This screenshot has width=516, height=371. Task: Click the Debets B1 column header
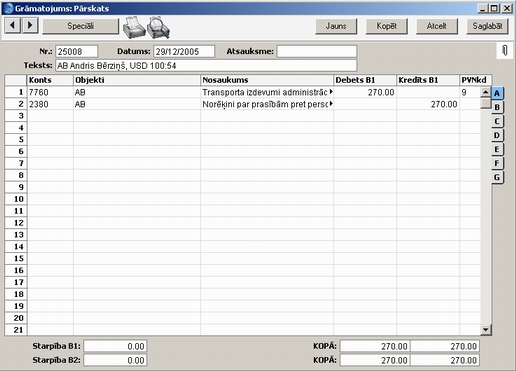coord(365,80)
